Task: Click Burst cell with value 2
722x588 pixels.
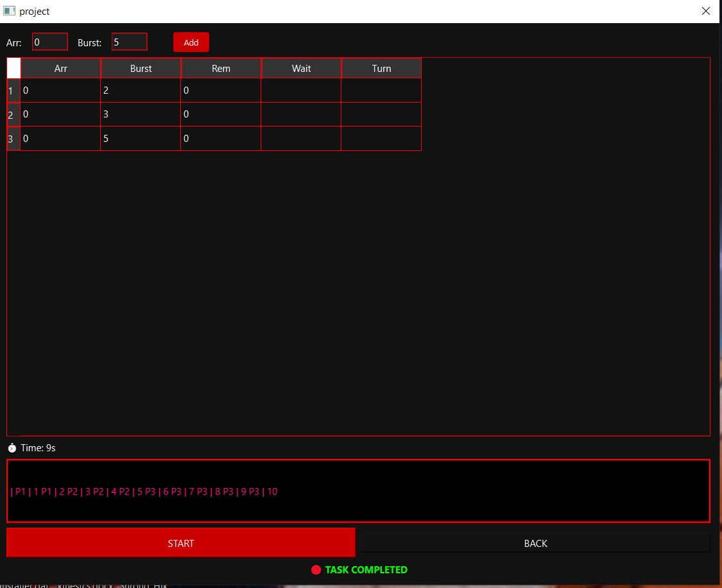Action: pos(141,91)
